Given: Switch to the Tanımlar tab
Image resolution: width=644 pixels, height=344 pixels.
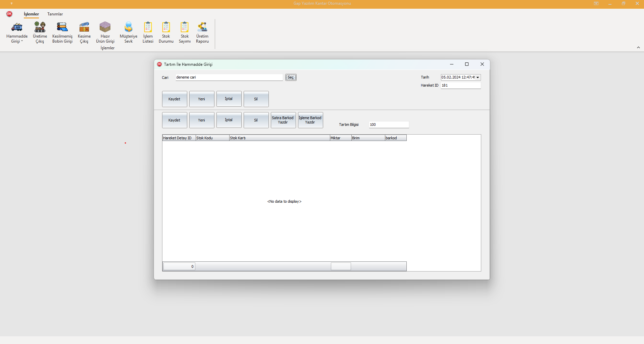Looking at the screenshot, I should pos(55,14).
